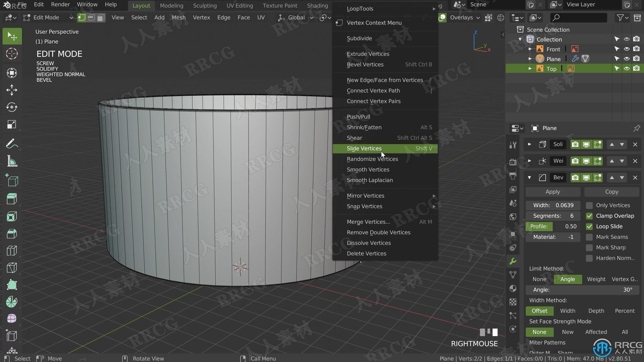This screenshot has height=362, width=644.
Task: Click the Apply button in Bevel panel
Action: coord(553,191)
